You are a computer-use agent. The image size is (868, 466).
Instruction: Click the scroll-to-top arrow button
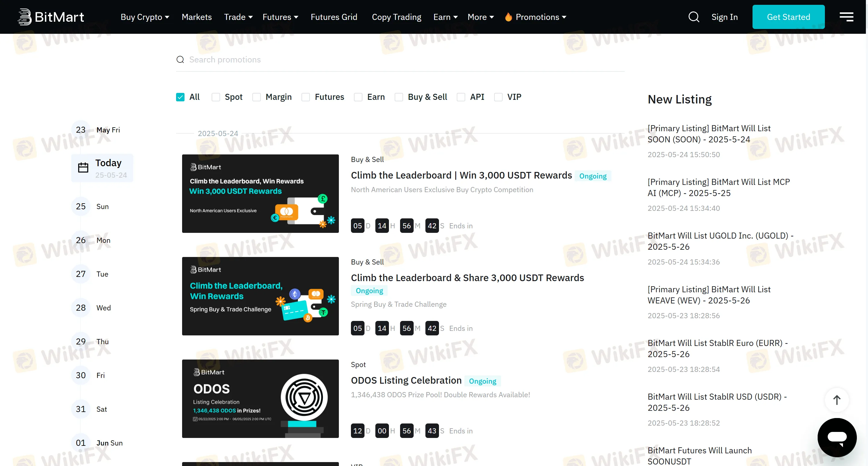[837, 400]
